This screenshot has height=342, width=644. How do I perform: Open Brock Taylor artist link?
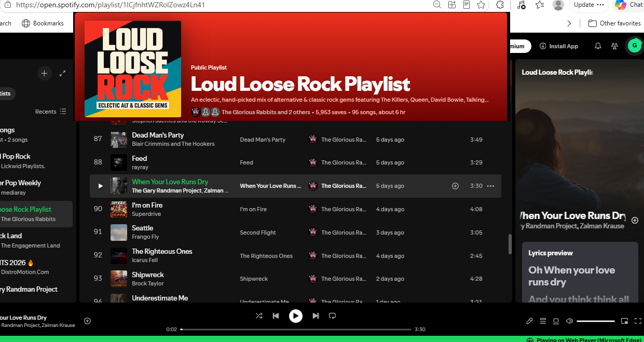pyautogui.click(x=148, y=283)
